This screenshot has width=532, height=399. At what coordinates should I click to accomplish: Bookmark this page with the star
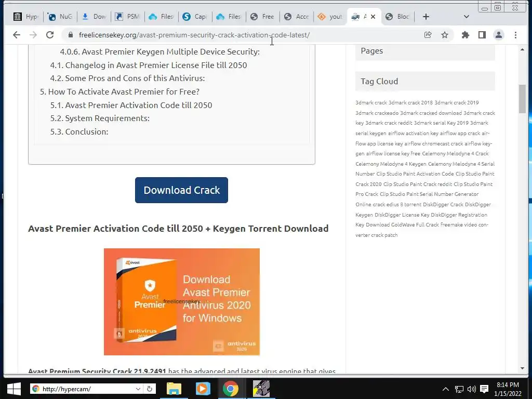[x=445, y=35]
